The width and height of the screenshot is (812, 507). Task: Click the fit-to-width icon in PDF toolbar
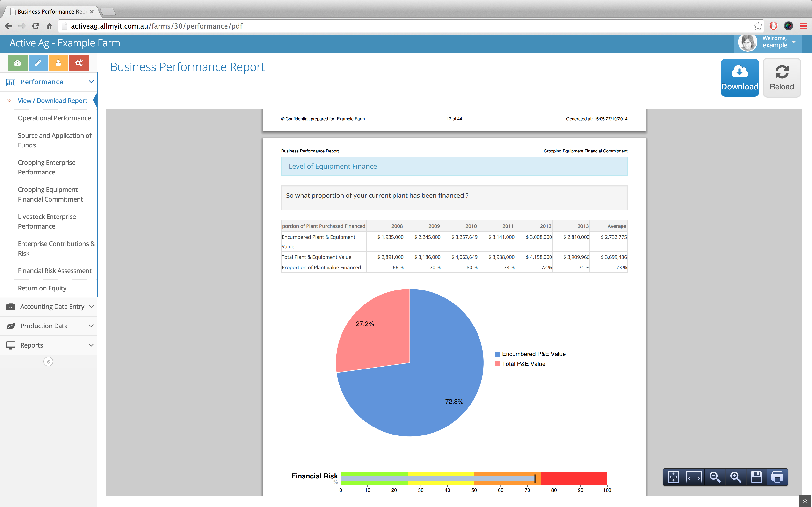point(694,477)
